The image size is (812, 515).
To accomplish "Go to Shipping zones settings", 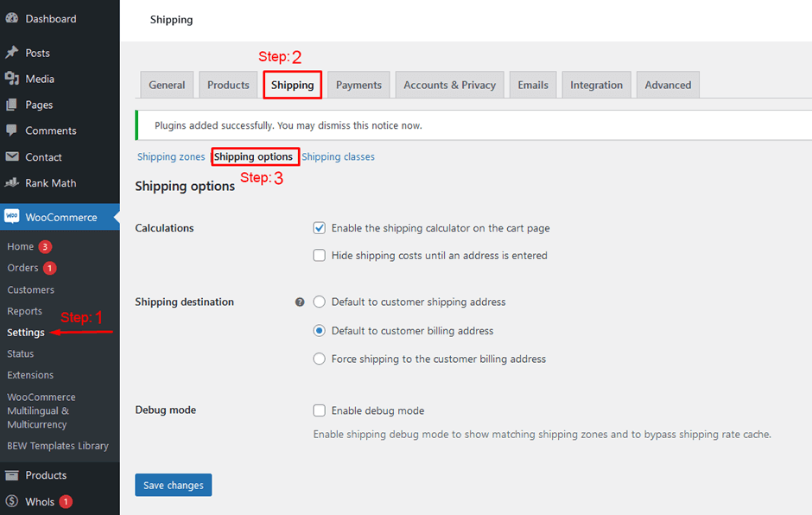I will pyautogui.click(x=170, y=156).
